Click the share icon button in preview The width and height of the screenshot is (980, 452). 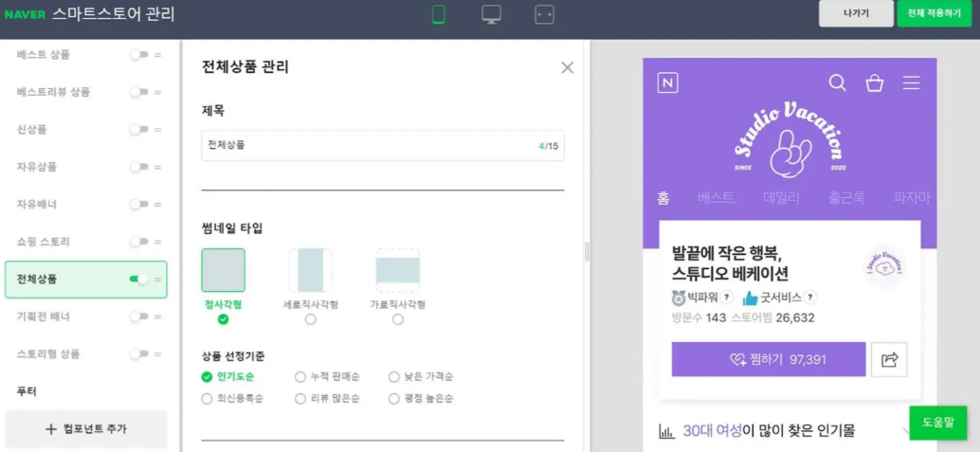coord(889,359)
